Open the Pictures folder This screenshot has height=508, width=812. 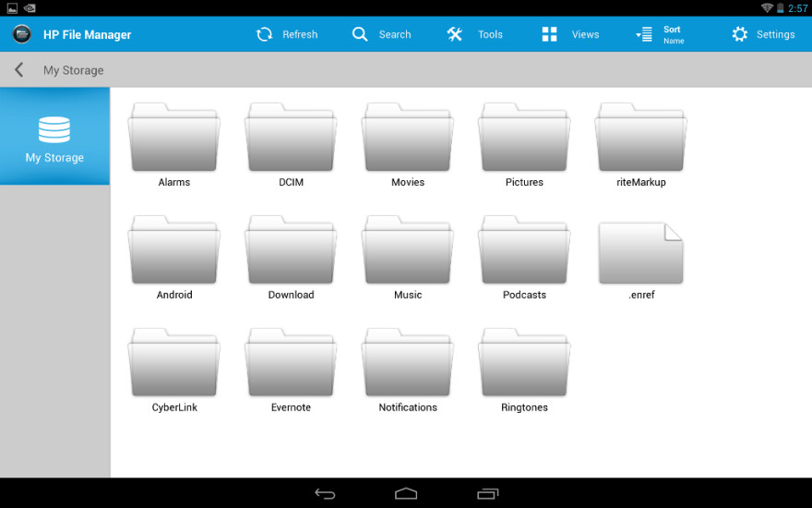click(x=524, y=139)
